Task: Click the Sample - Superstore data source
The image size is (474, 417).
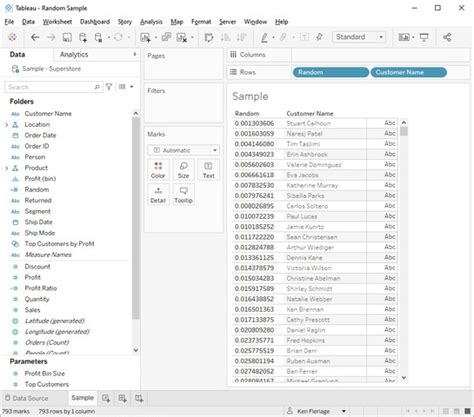Action: click(x=51, y=69)
